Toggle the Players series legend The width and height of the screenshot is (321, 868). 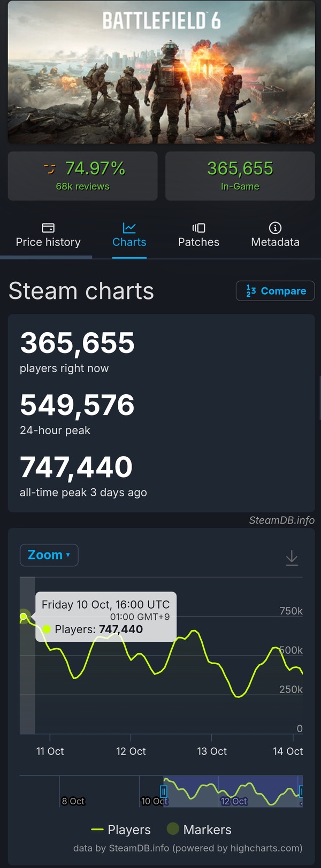(x=121, y=829)
